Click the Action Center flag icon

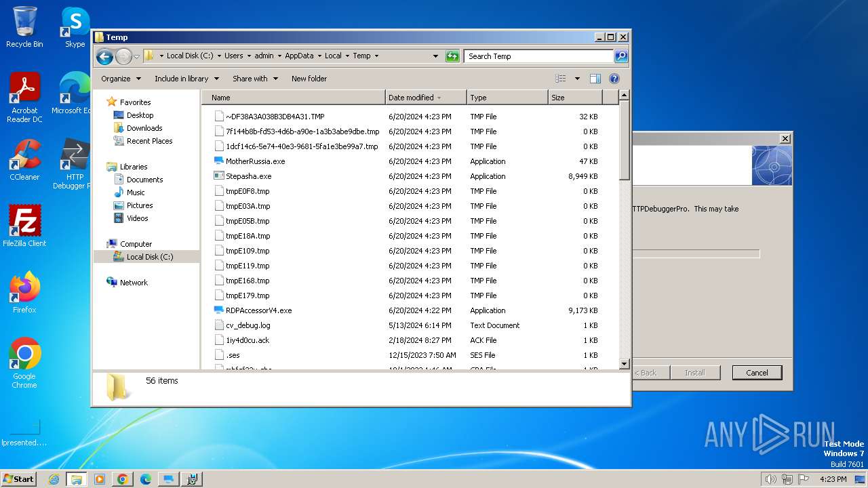(804, 479)
